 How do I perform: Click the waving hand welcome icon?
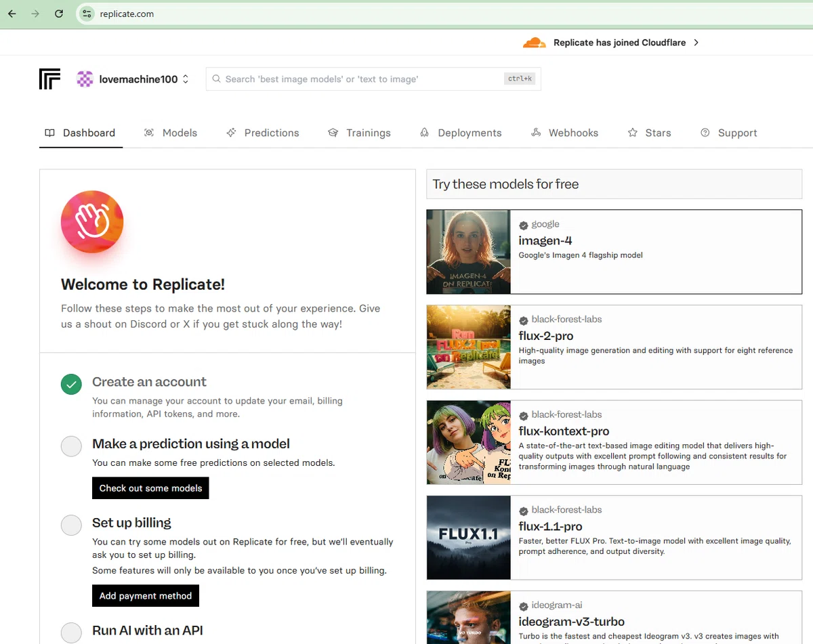tap(92, 222)
